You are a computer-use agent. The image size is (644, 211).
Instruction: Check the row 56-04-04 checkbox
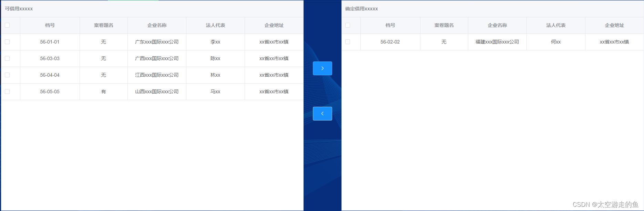pos(7,75)
